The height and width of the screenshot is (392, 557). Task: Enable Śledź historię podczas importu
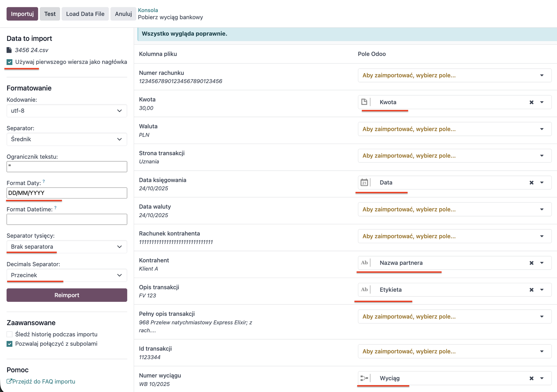click(10, 334)
